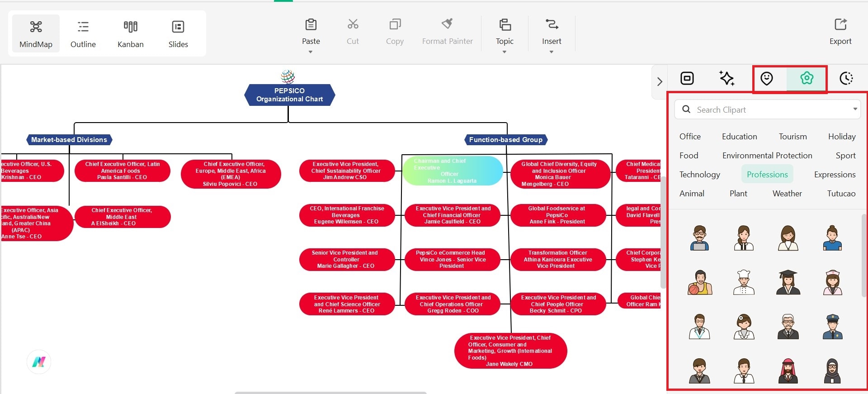Select the Paula Santilli - CEO node
Screen dimensions: 868x394
coord(122,171)
